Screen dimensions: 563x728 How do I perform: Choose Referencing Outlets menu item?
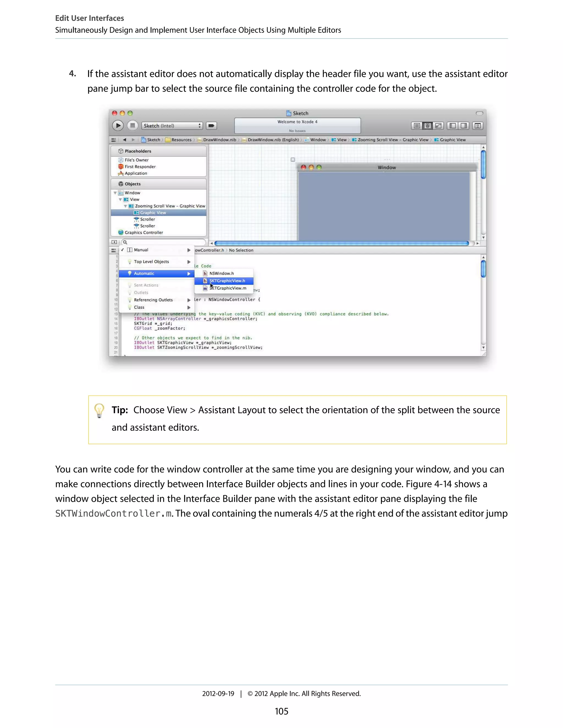point(156,300)
